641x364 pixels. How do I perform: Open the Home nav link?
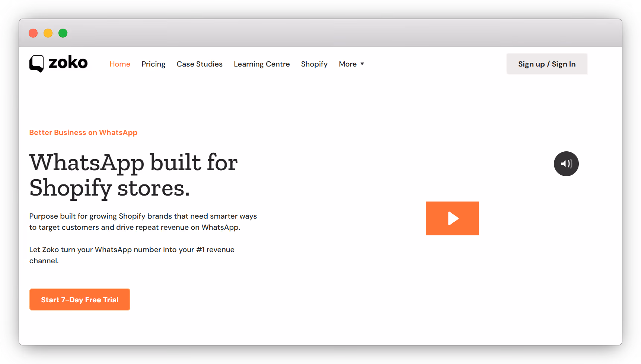[x=120, y=64]
